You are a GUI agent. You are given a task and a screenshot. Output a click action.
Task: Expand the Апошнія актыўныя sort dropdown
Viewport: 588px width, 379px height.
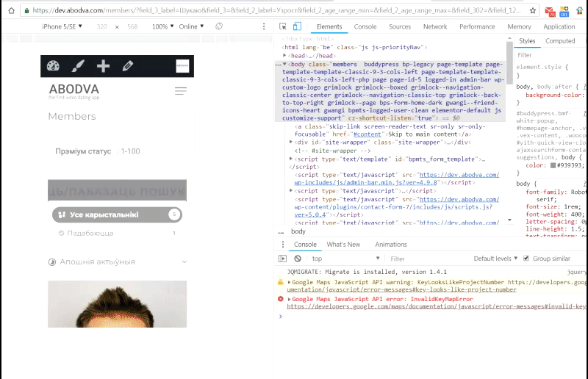coord(118,261)
